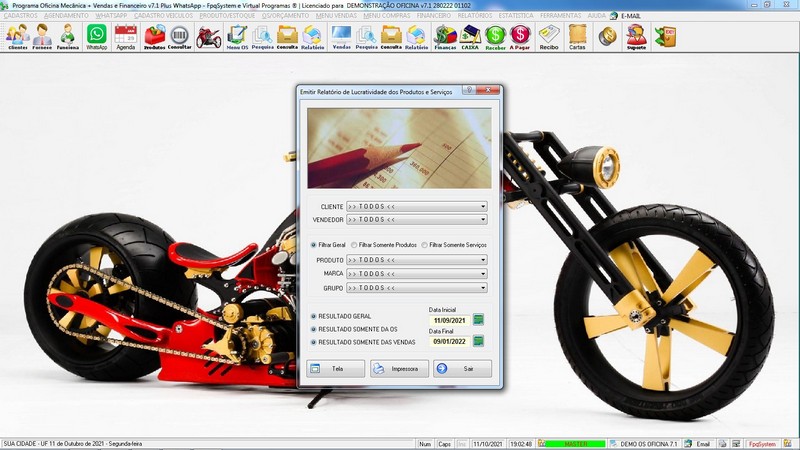Image resolution: width=800 pixels, height=450 pixels.
Task: Click the dialog help question-mark button
Action: pyautogui.click(x=469, y=90)
